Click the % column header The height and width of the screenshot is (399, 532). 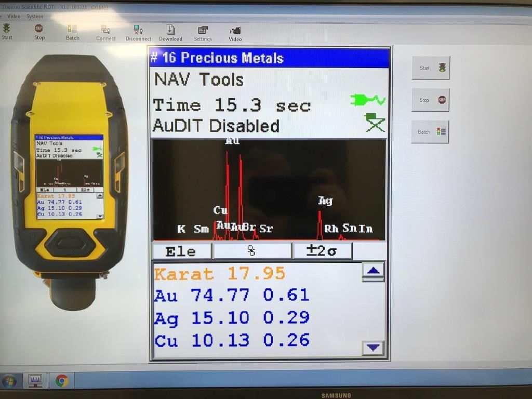(x=251, y=251)
